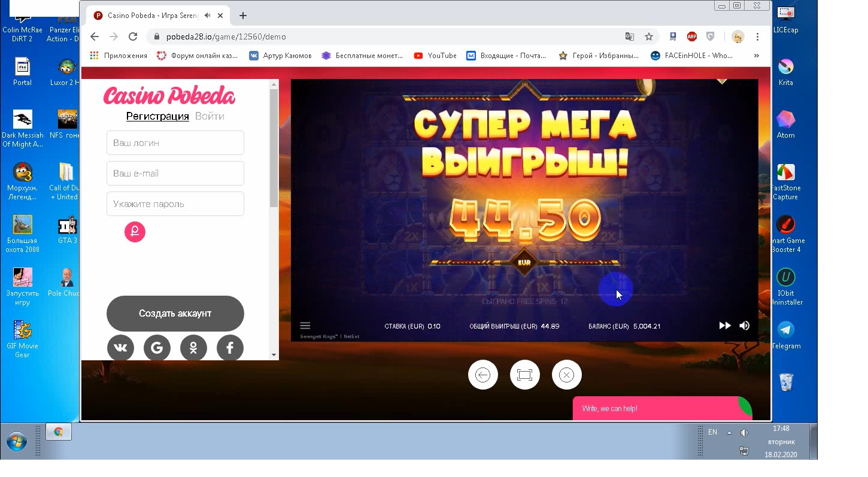Focus the Укажите пароль field
The height and width of the screenshot is (477, 868).
175,204
